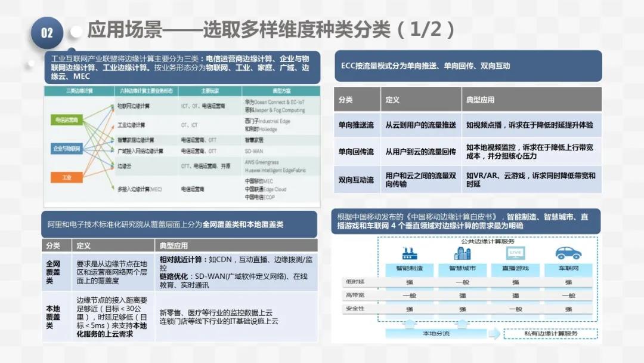Screen dimensions: 644x363
Task: Click the 全网覆盖类 cell in the coverage table
Action: (x=54, y=272)
